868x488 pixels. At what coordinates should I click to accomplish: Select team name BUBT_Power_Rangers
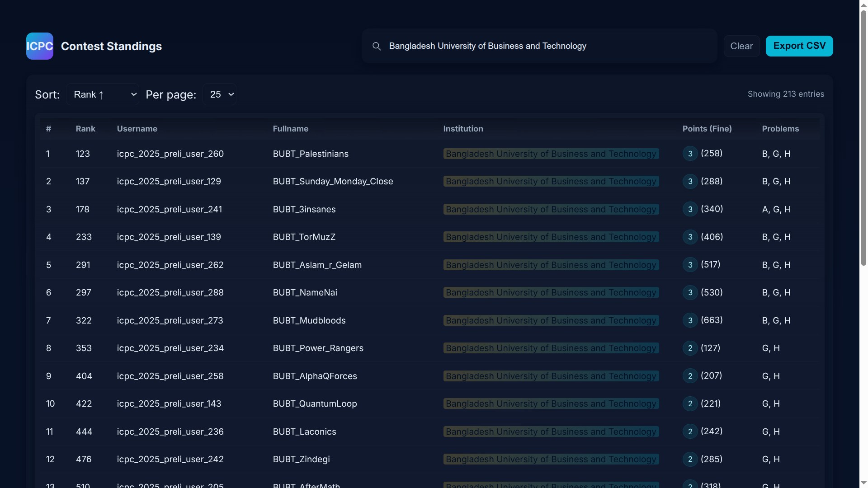318,348
